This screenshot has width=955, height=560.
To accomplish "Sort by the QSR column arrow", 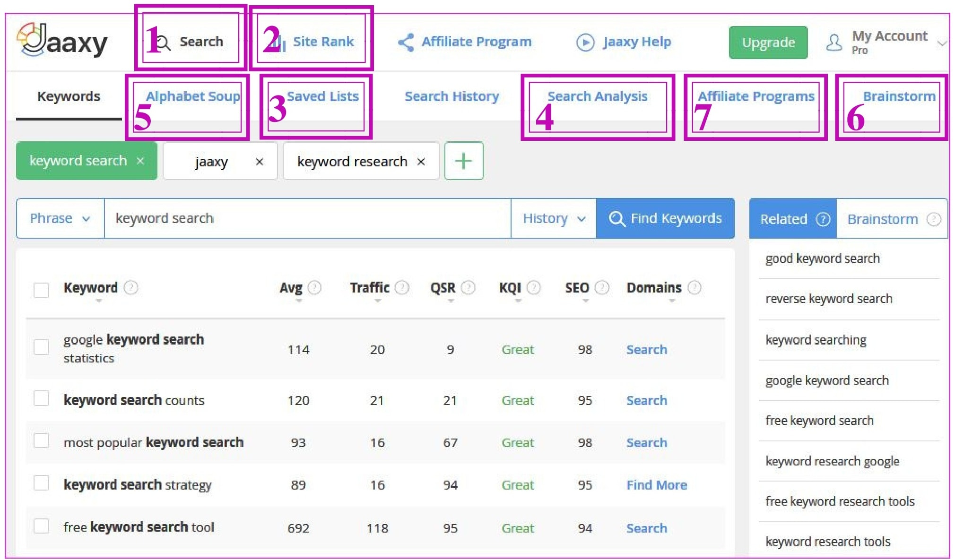I will tap(451, 301).
